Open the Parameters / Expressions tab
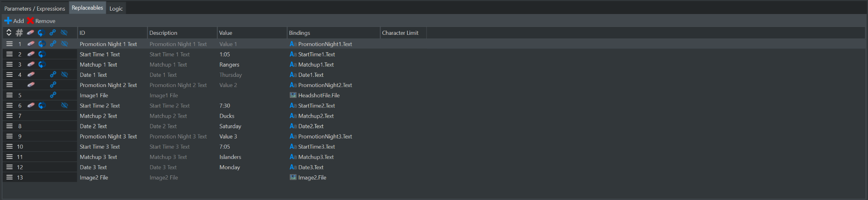This screenshot has width=868, height=200. tap(35, 8)
